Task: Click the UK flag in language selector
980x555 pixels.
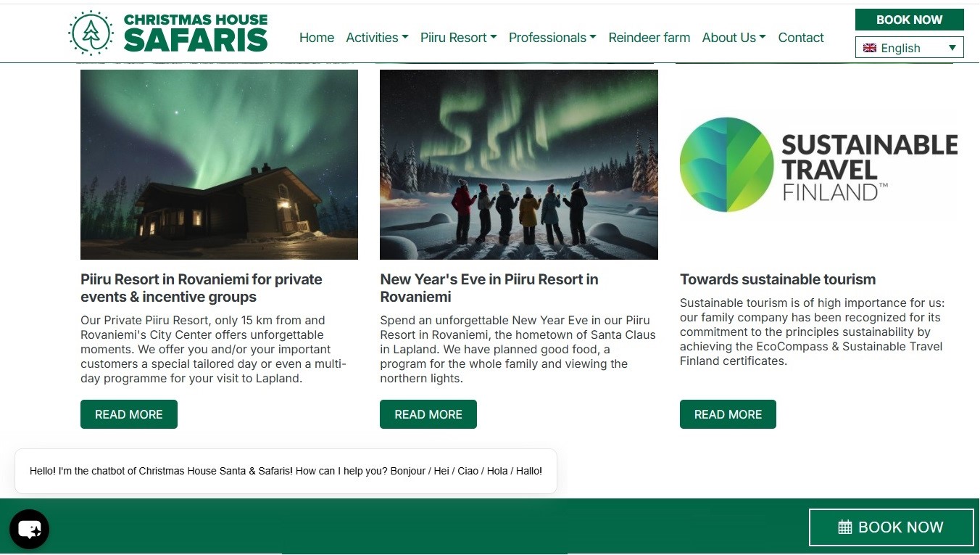Action: [870, 48]
